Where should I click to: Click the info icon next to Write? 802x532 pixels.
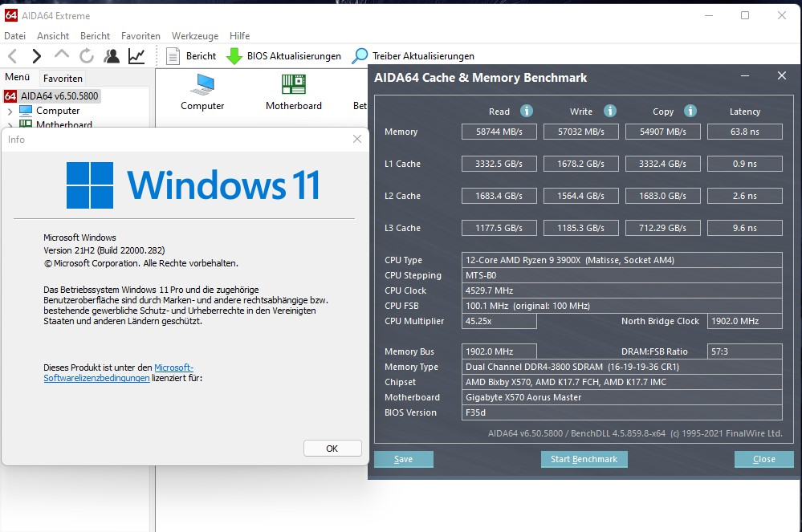tap(609, 111)
